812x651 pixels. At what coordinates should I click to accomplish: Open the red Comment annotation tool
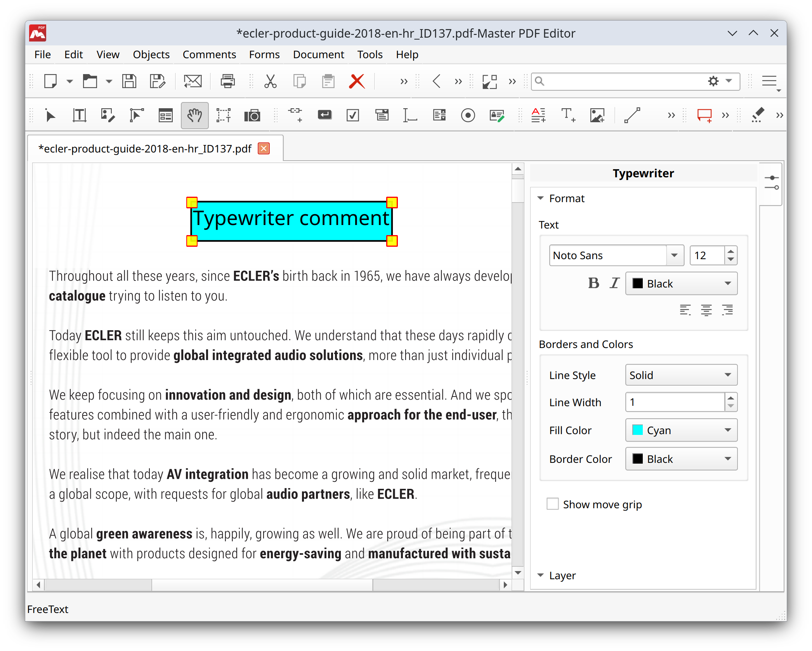704,115
